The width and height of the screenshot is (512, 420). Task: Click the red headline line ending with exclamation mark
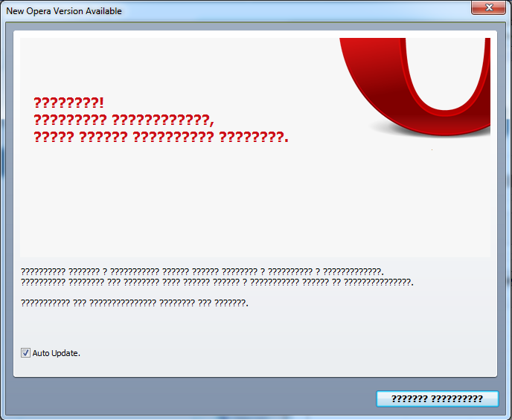coord(69,103)
